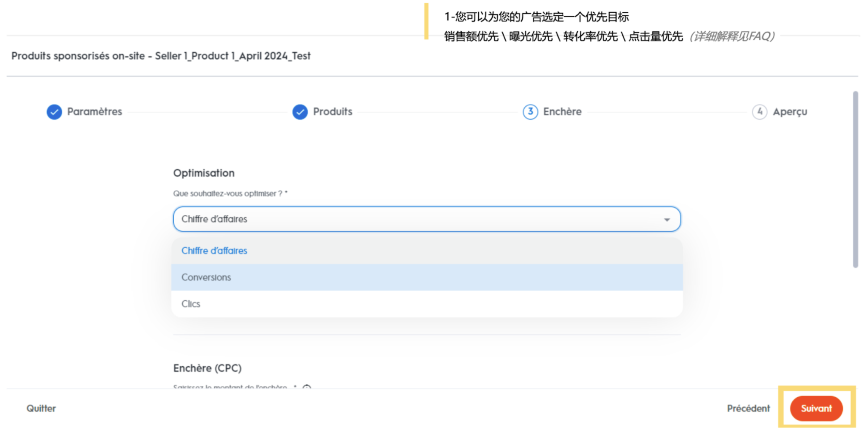Click the campaign title Produits sponsorisés on-site

(x=161, y=56)
